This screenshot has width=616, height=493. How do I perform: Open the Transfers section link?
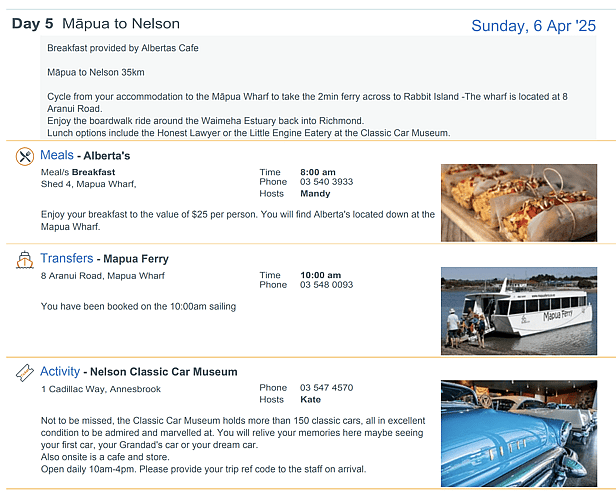click(x=66, y=259)
